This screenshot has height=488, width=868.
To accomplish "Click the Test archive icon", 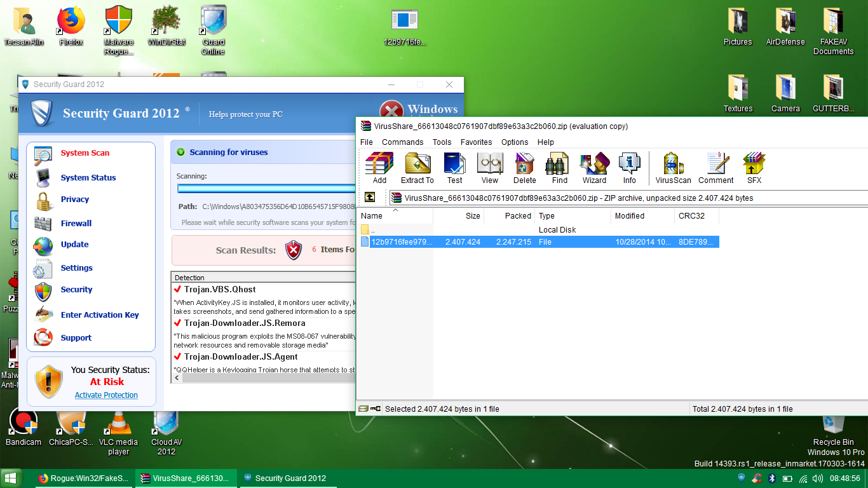I will click(454, 168).
